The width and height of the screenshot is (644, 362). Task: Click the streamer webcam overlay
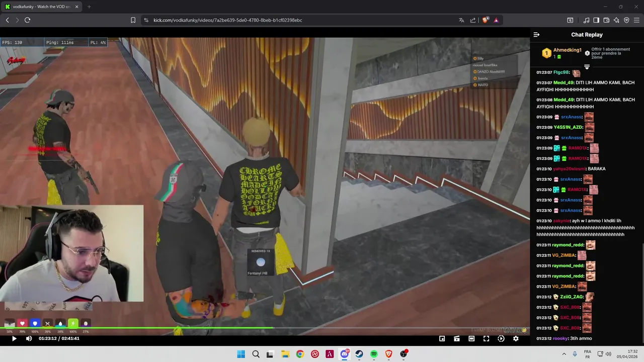(71, 253)
